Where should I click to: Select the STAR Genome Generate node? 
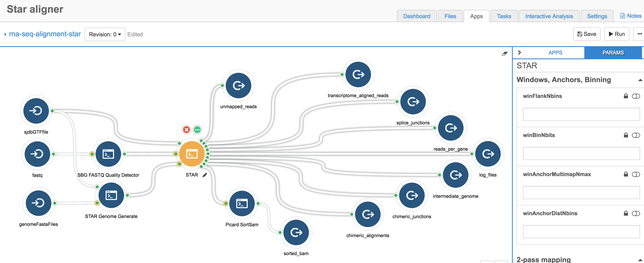(x=111, y=195)
